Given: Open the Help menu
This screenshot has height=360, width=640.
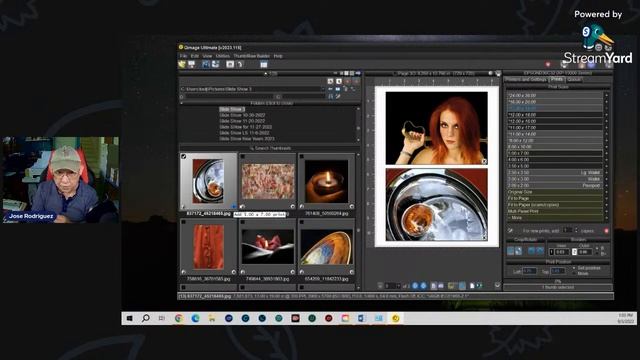Looking at the screenshot, I should (278, 56).
